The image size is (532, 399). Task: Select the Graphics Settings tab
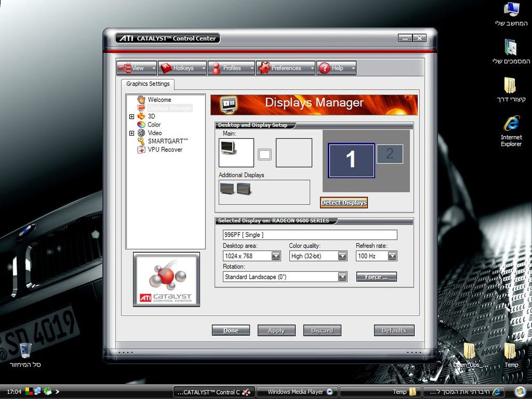click(148, 84)
